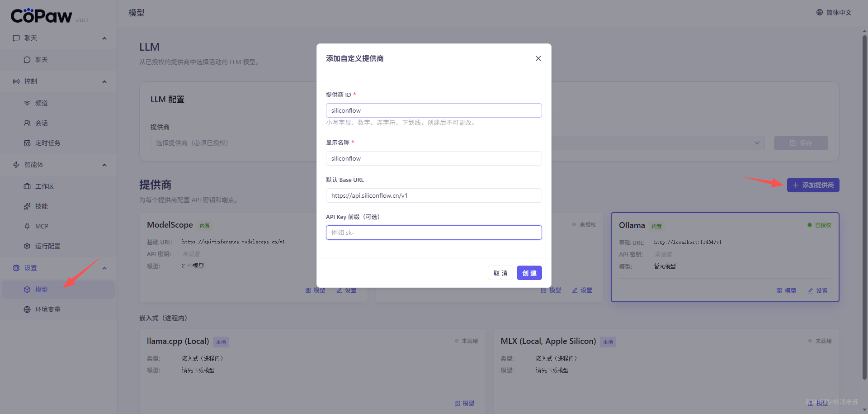Open the 频道 menu item
This screenshot has width=868, height=414.
point(58,103)
